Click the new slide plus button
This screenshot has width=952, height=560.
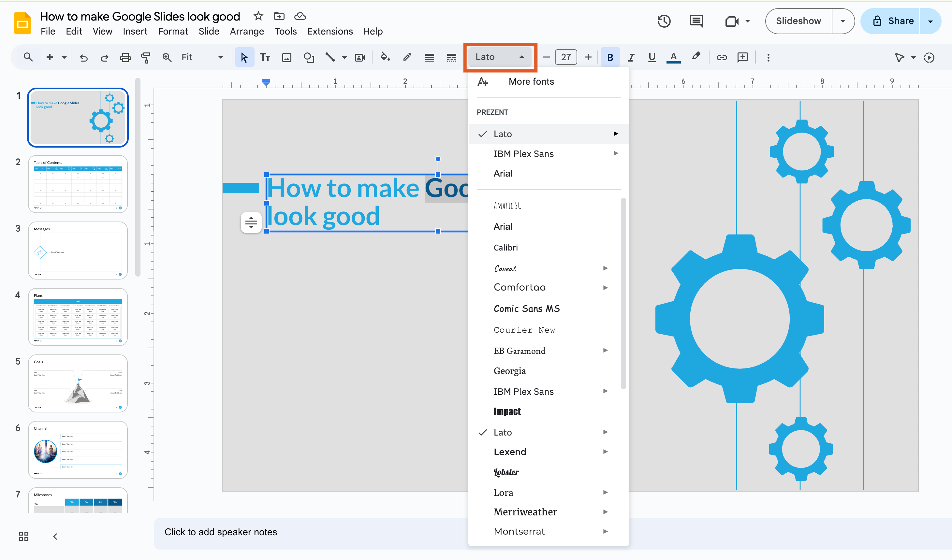coord(50,57)
